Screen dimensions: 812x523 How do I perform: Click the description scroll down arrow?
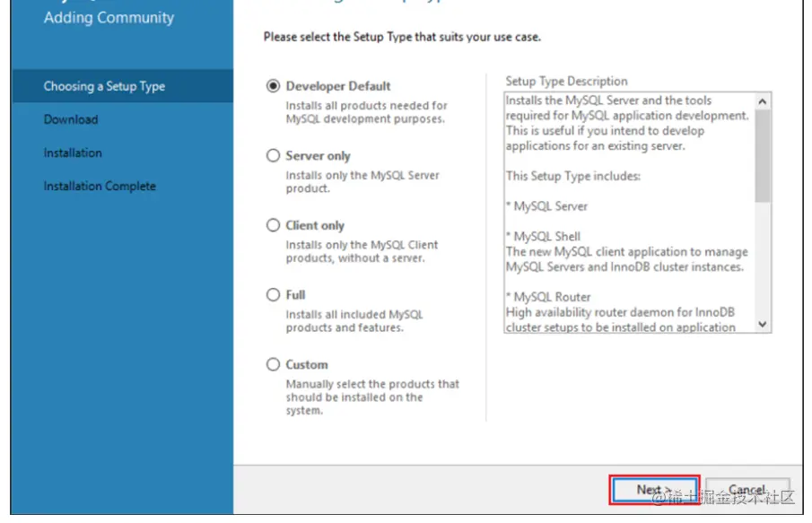coord(762,324)
